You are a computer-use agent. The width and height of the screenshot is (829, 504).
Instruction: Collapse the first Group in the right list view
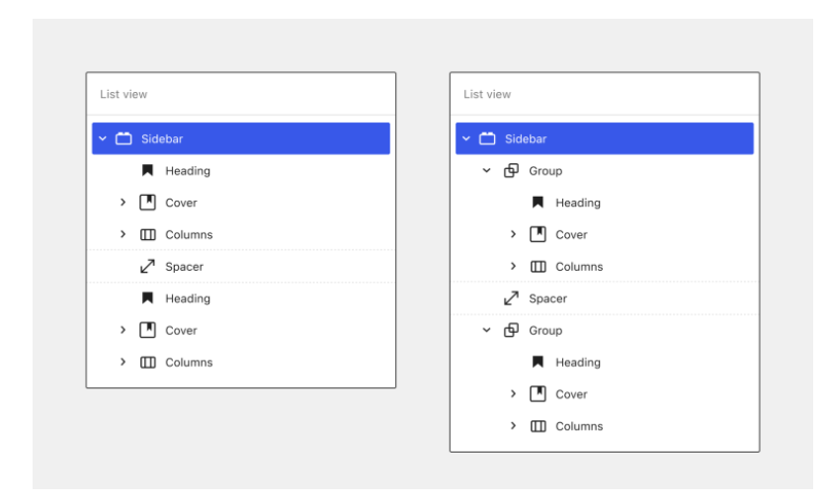tap(486, 171)
